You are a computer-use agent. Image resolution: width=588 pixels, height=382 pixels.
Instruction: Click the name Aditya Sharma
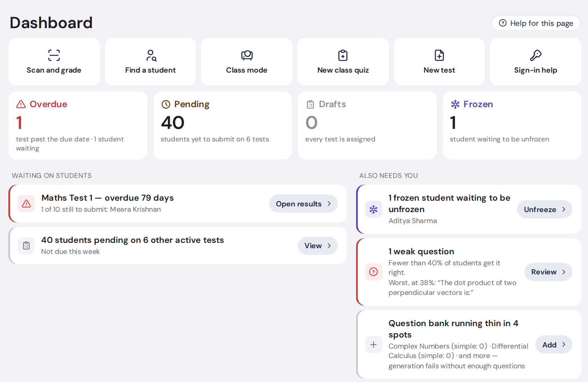413,221
